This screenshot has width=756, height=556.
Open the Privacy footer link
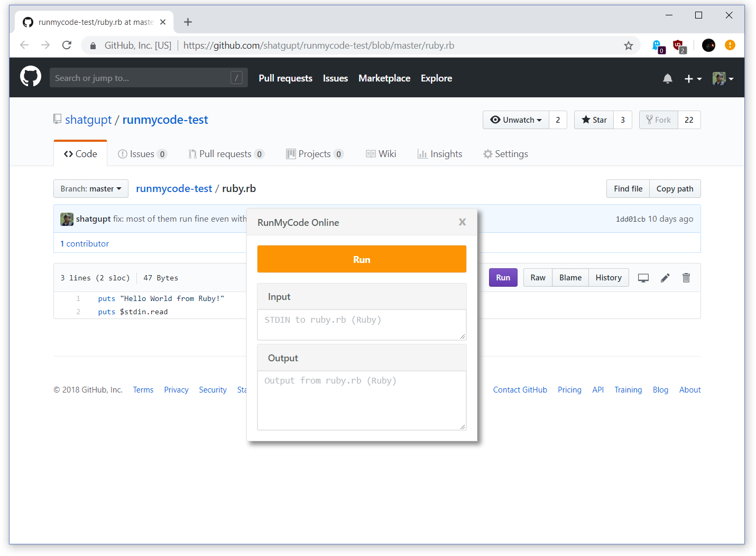click(x=176, y=390)
